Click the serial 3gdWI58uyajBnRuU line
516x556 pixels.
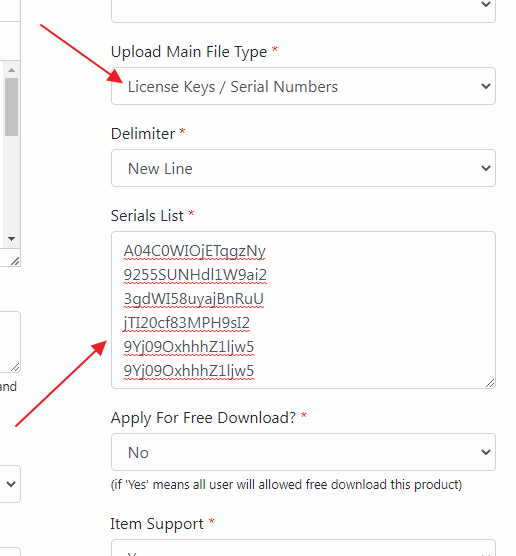coord(194,299)
